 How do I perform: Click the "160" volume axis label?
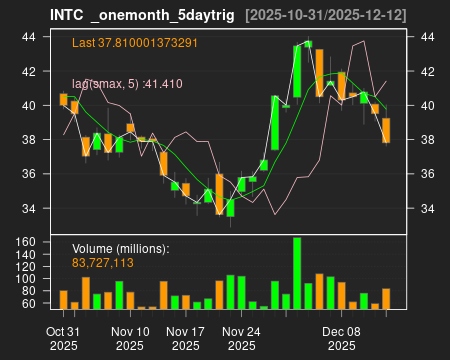pyautogui.click(x=26, y=242)
